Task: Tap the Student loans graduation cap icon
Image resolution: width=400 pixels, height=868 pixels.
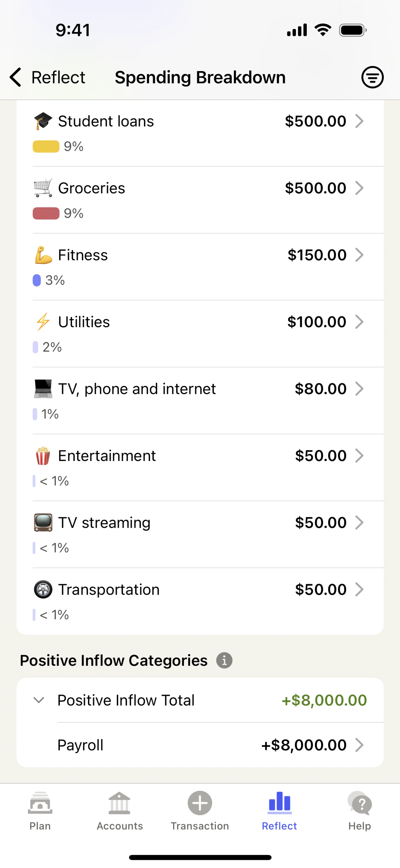Action: click(43, 121)
